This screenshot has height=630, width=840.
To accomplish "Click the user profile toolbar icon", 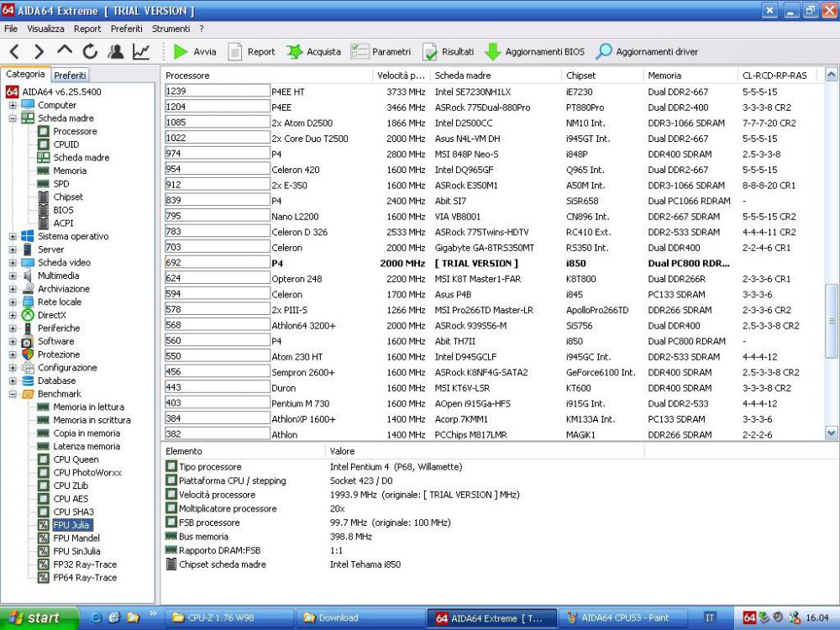I will coord(116,52).
